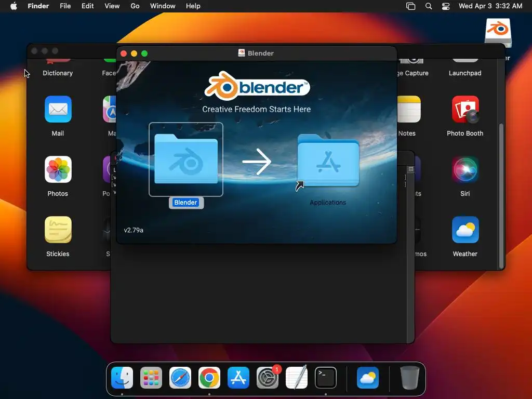Open App Store from the Dock
The image size is (532, 399).
click(238, 378)
